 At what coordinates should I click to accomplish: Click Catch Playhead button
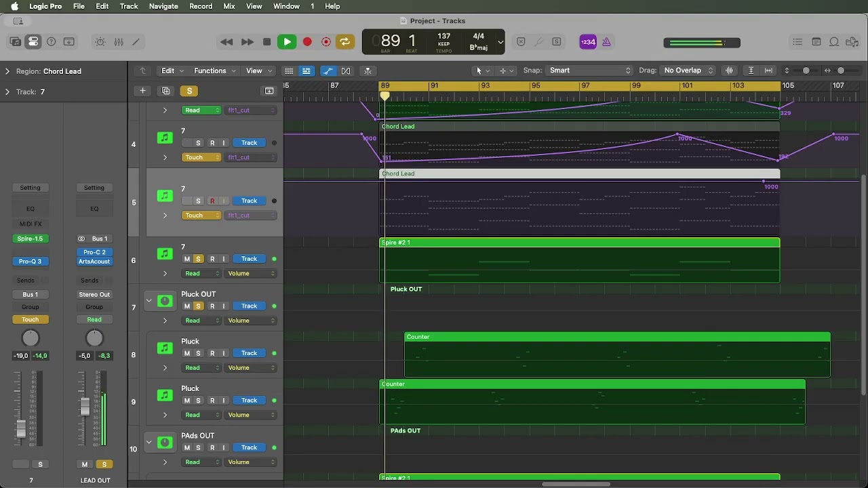point(368,70)
